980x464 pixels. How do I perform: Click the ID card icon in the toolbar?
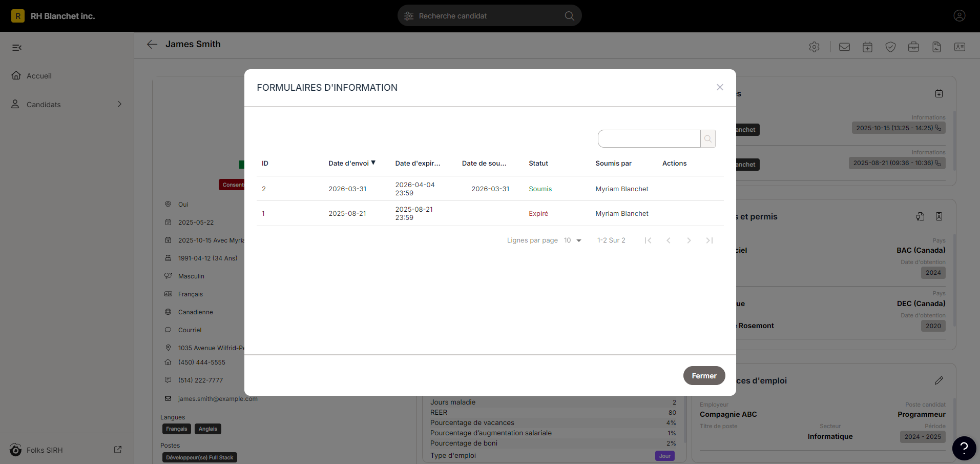point(960,47)
